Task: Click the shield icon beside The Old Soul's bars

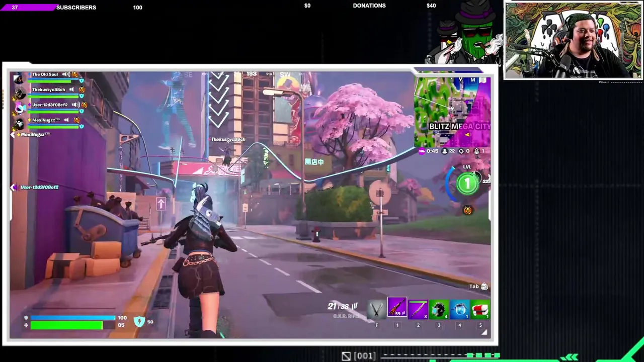Action: pos(82,81)
